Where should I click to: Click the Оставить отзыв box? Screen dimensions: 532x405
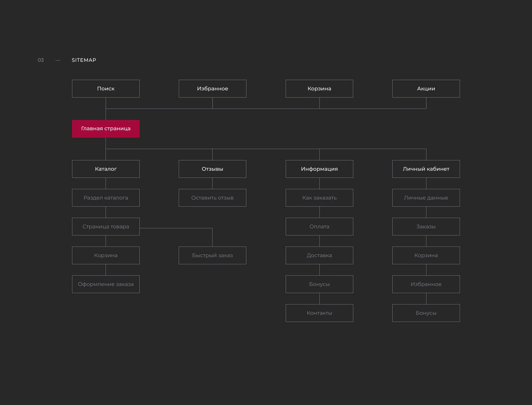coord(212,198)
